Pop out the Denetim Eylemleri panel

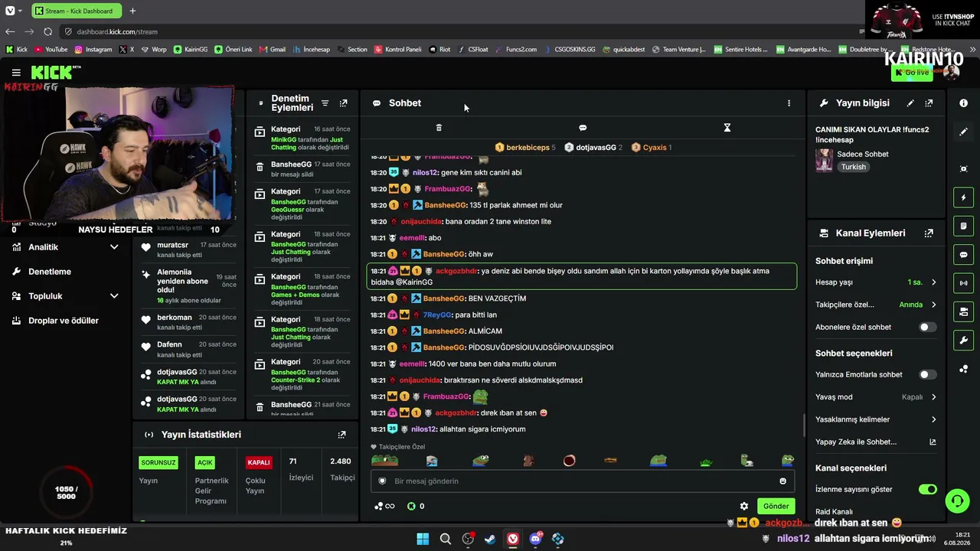point(343,103)
